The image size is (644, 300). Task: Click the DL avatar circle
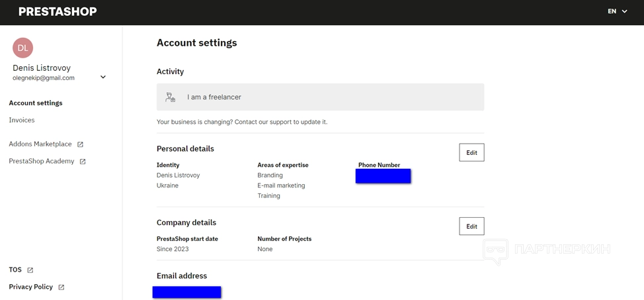[x=22, y=48]
